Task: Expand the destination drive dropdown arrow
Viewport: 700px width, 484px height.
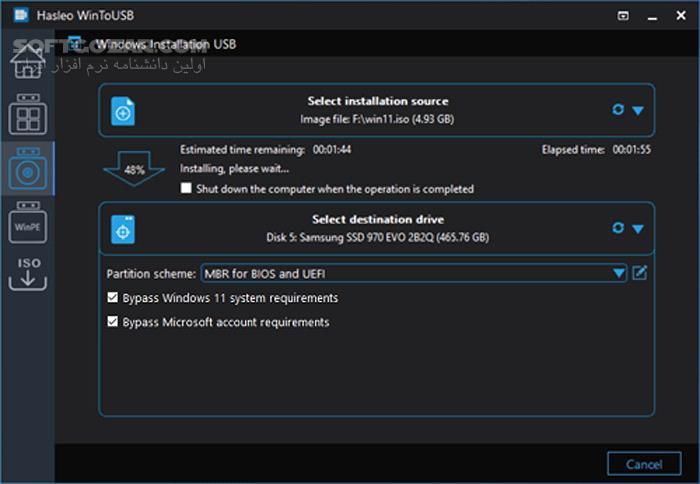Action: [638, 229]
